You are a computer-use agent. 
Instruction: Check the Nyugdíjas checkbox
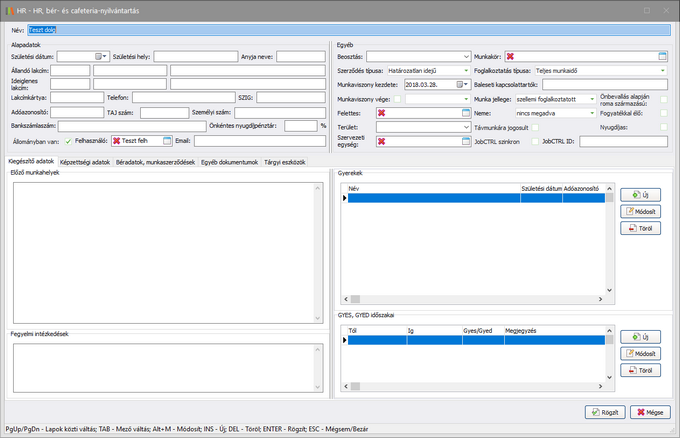pos(663,127)
